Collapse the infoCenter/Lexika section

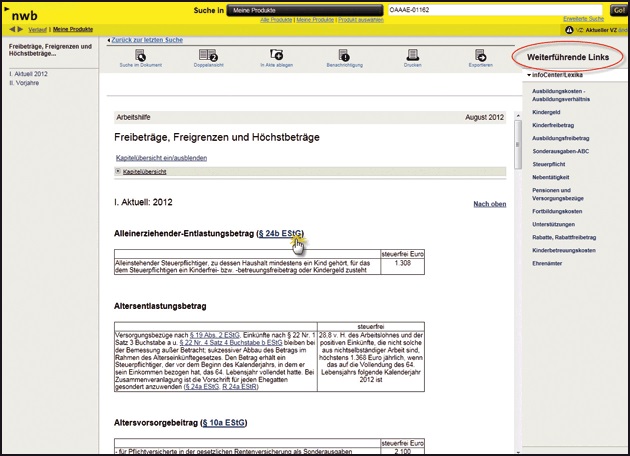coord(528,76)
